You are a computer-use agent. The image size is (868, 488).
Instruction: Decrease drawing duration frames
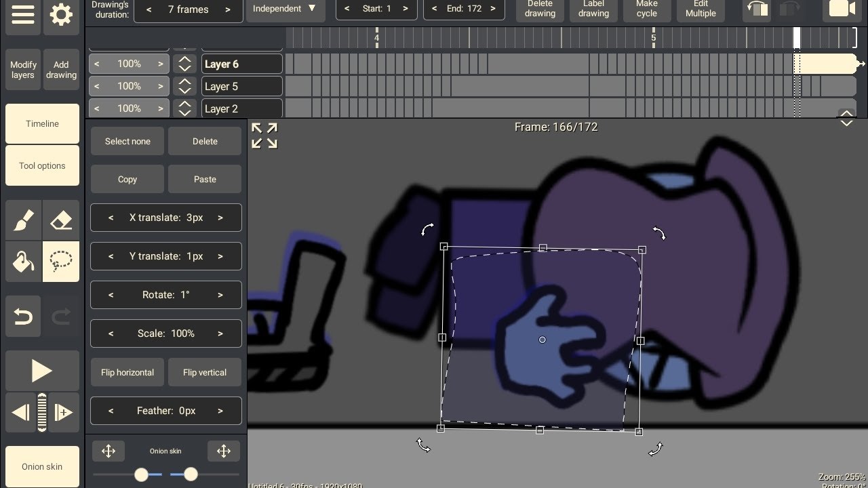tap(149, 9)
